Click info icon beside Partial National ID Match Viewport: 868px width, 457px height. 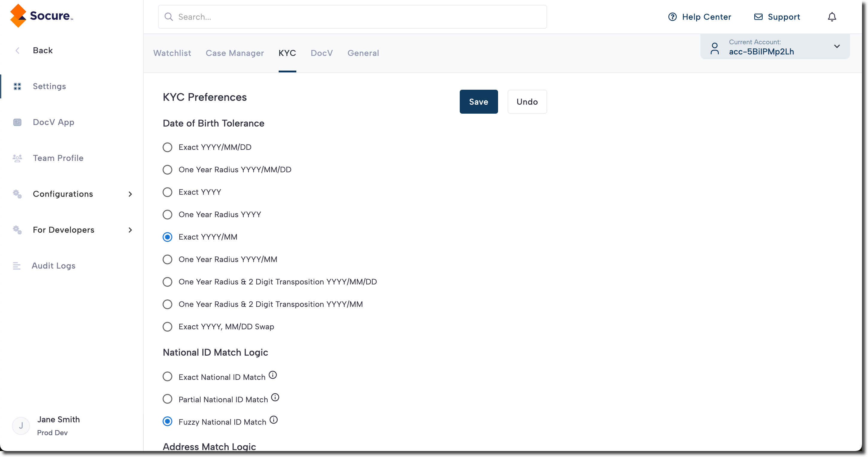pyautogui.click(x=275, y=397)
